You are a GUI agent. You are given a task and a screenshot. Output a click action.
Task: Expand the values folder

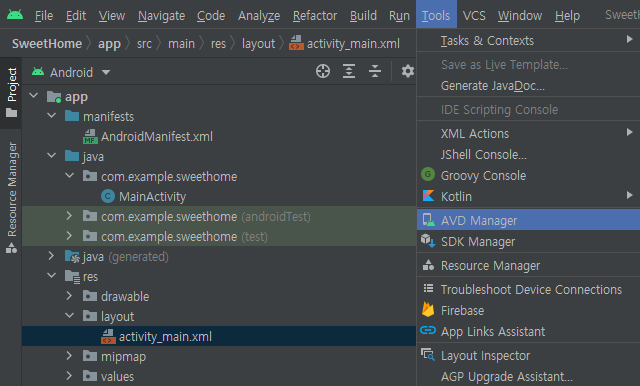[69, 376]
